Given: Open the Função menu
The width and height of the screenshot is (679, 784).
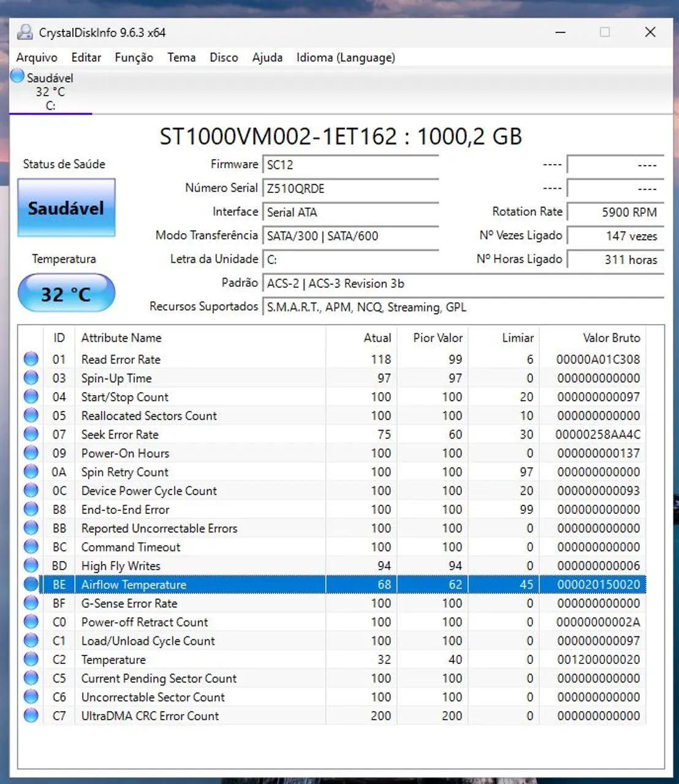Looking at the screenshot, I should click(134, 58).
